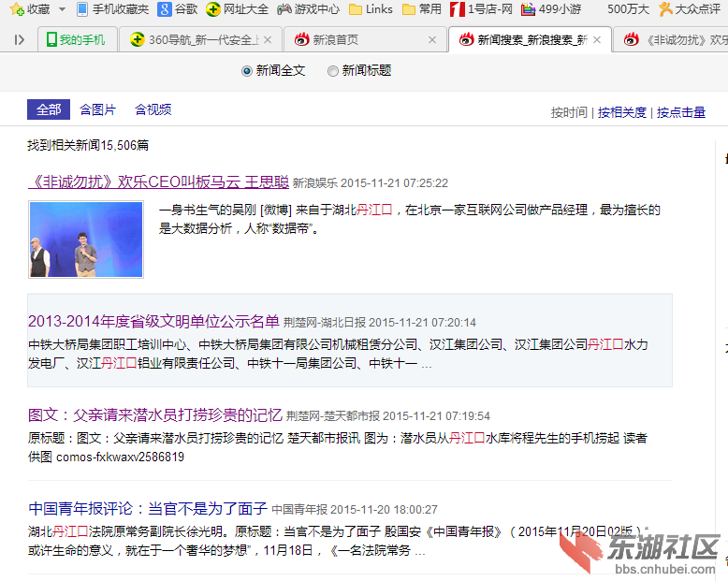The height and width of the screenshot is (581, 728).
Task: Open 游戏中心 bookmark
Action: coord(308,9)
